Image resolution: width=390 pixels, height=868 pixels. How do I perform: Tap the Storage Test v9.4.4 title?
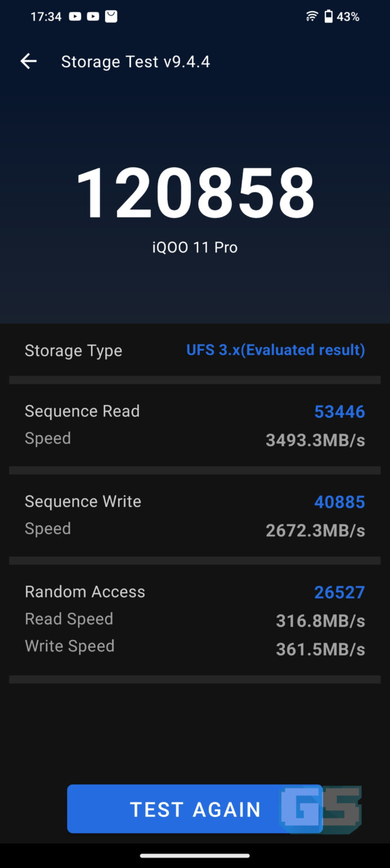135,62
